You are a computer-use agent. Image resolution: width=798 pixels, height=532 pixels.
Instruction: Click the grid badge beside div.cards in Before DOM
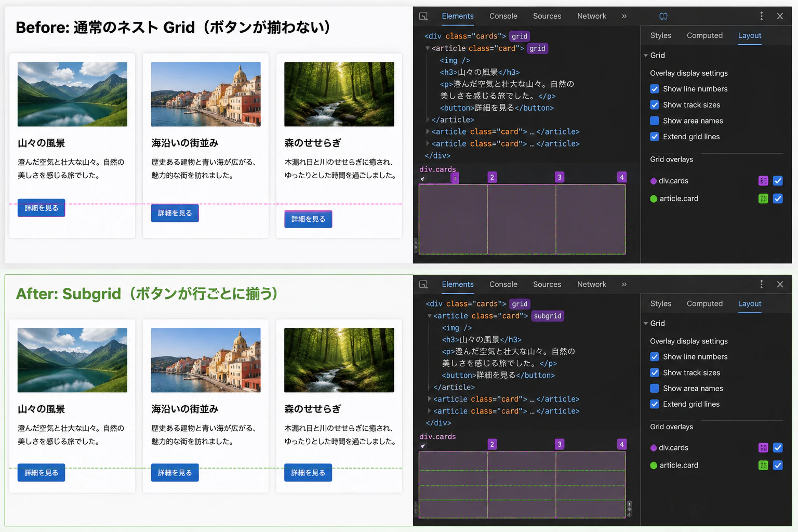pos(520,36)
